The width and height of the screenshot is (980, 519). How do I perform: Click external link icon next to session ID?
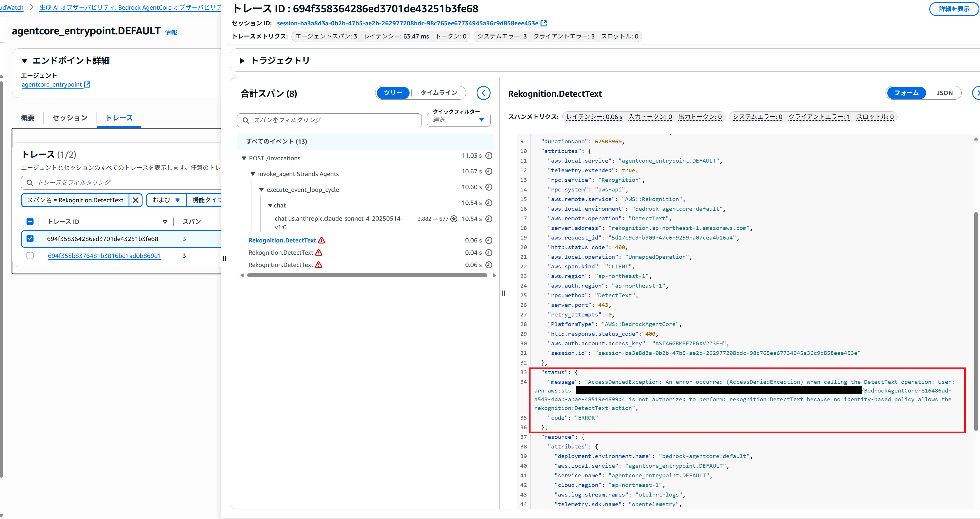pyautogui.click(x=544, y=23)
